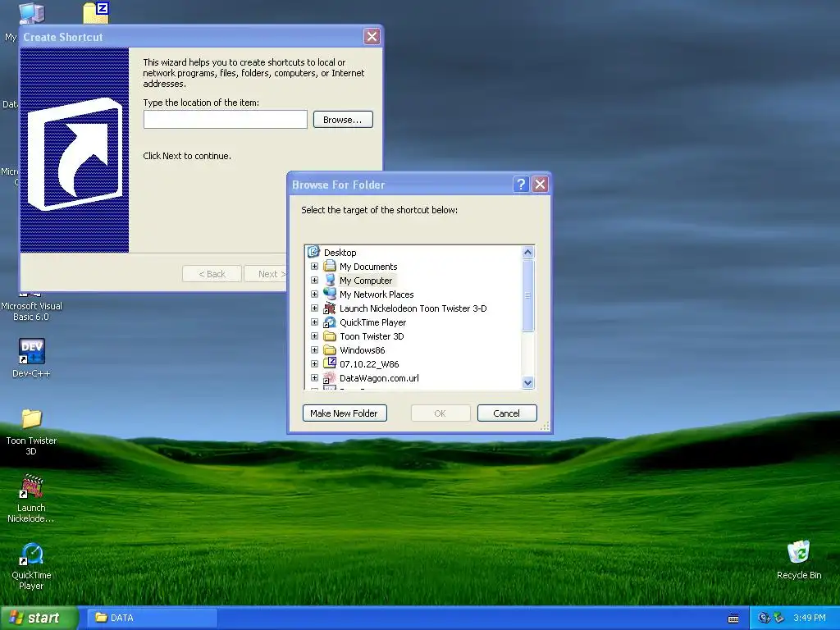Click Next in Create Shortcut wizard
840x630 pixels.
[267, 274]
